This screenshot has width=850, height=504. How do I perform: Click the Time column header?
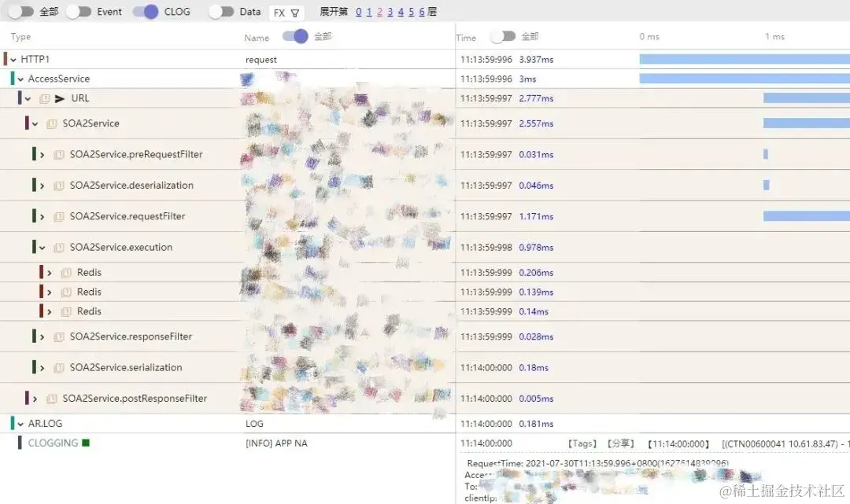466,38
